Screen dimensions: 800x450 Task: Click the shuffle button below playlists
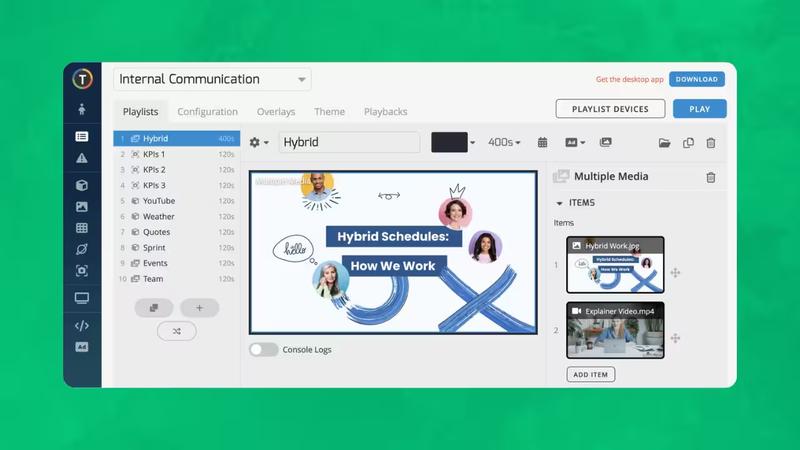point(177,331)
